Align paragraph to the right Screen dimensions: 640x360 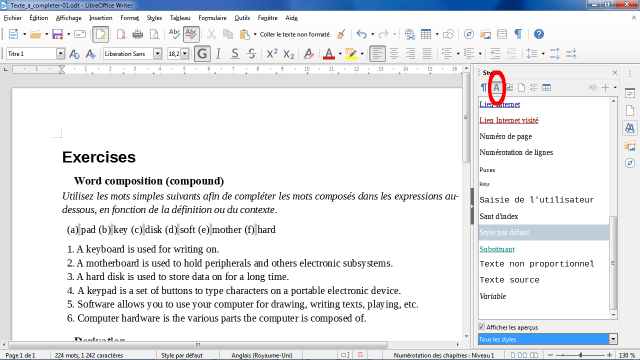click(410, 54)
